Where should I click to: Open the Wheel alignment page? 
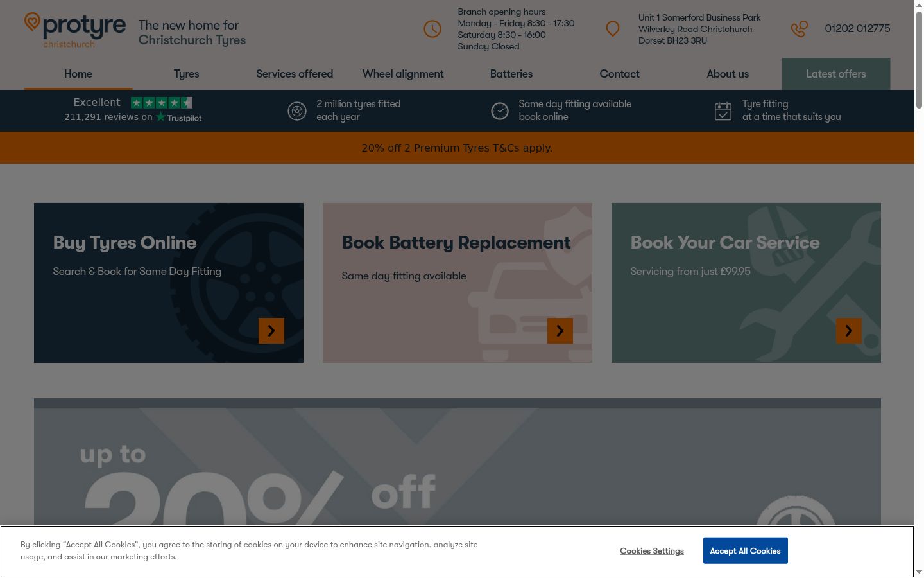(403, 74)
